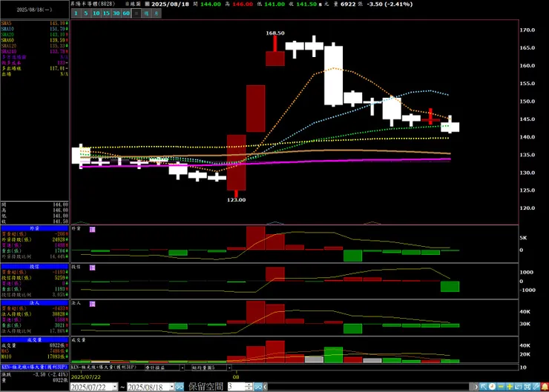
Task: Open the third indicator dropdown arrow
Action: point(229,368)
